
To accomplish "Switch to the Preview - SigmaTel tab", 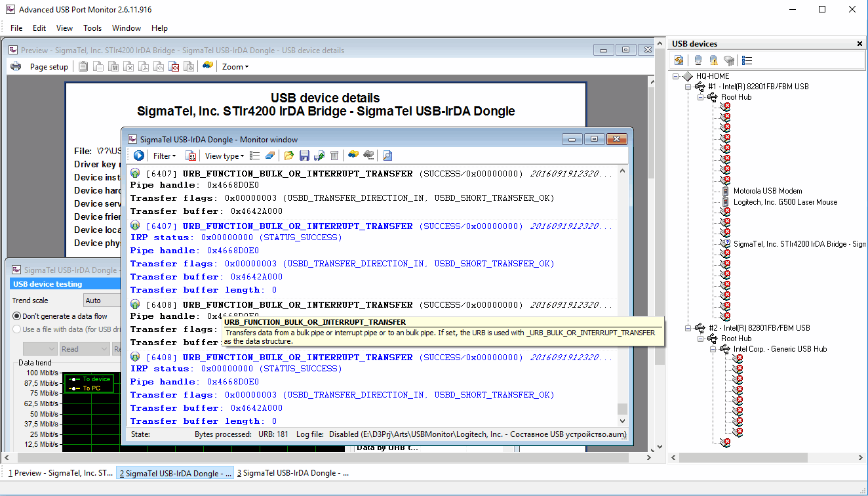I will [x=60, y=473].
